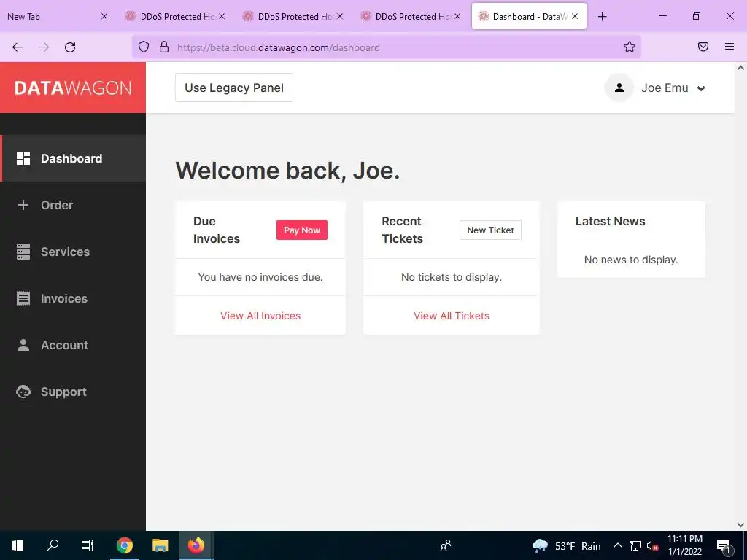The image size is (747, 560).
Task: Go back with the browser back arrow
Action: (x=18, y=47)
